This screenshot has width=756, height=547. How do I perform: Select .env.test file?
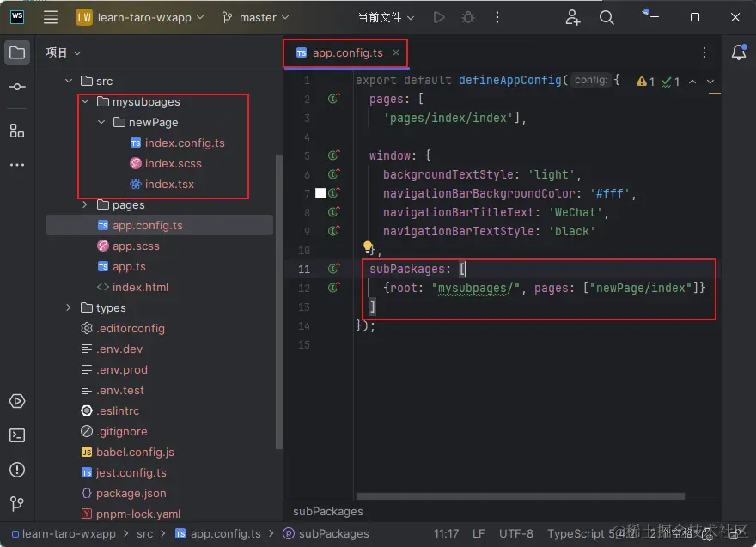coord(113,391)
